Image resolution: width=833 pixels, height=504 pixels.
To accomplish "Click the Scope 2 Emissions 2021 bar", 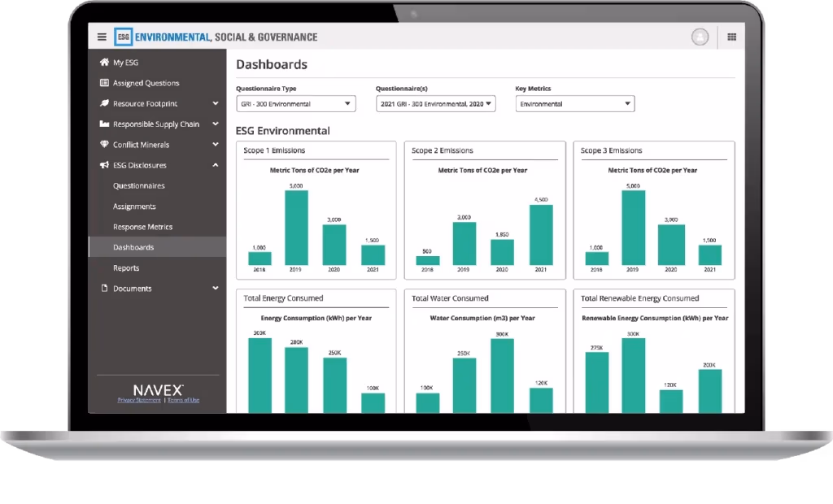I will [x=541, y=235].
